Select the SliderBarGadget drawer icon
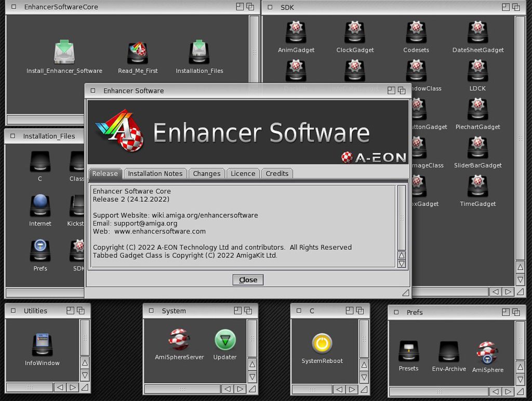532x401 pixels. tap(478, 147)
